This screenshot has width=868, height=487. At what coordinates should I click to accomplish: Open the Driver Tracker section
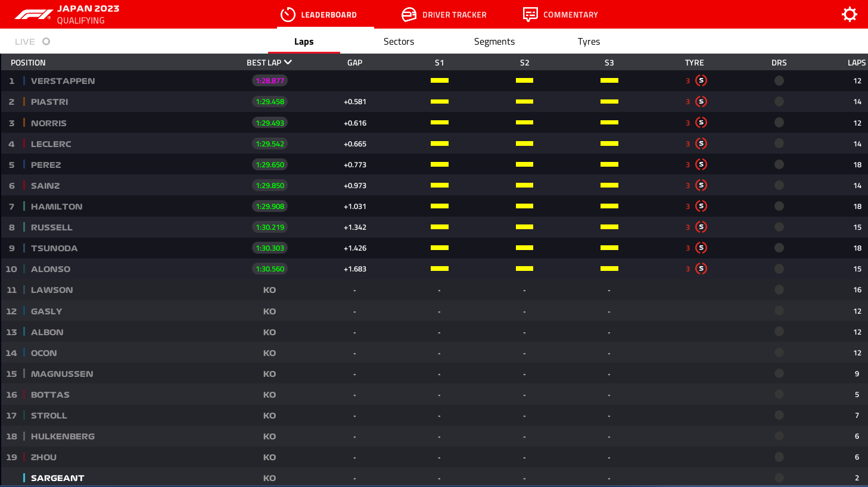[444, 14]
